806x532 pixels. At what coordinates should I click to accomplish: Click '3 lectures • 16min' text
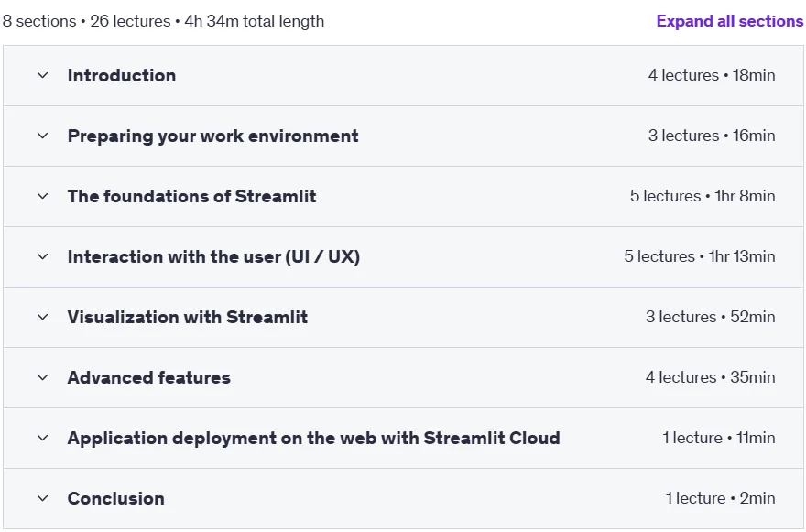point(712,136)
